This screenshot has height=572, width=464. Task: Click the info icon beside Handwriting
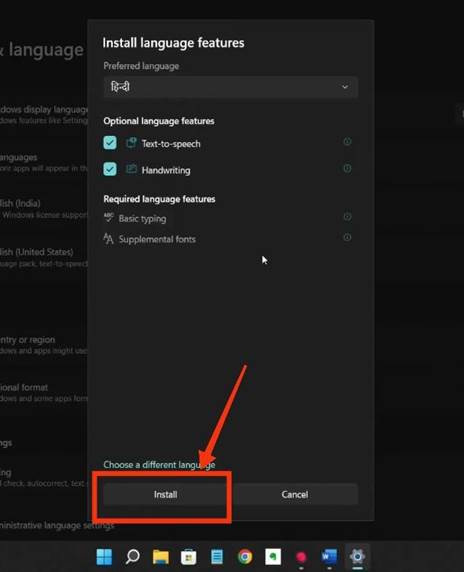(347, 169)
